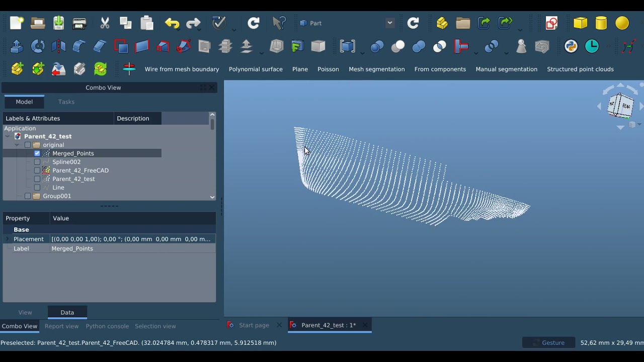Expand the Placement property row

pyautogui.click(x=7, y=239)
